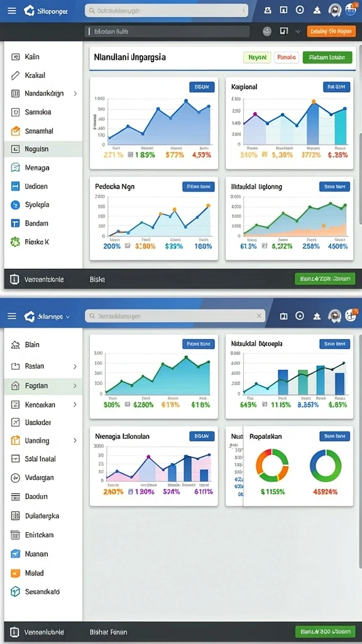Open the Syolepia blue circle icon

click(15, 204)
